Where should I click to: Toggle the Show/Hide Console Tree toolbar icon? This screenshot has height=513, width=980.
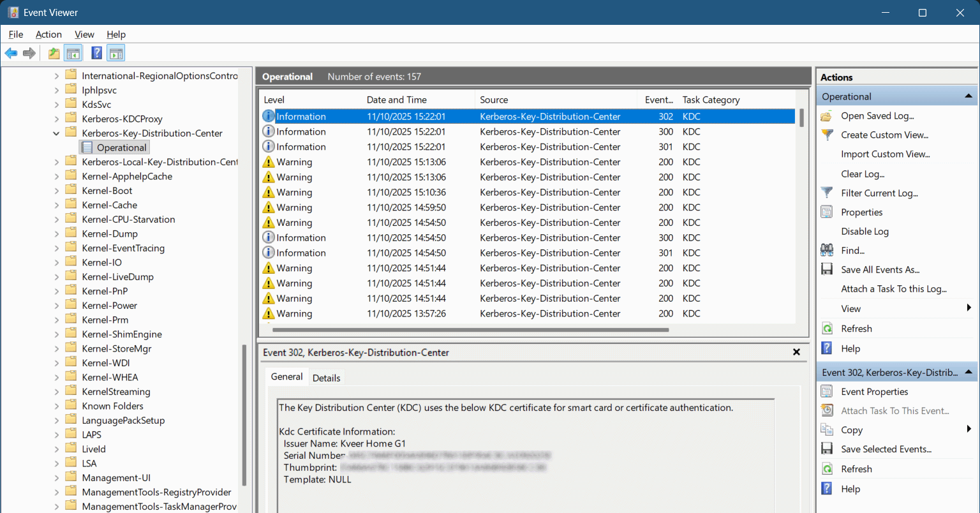(73, 53)
